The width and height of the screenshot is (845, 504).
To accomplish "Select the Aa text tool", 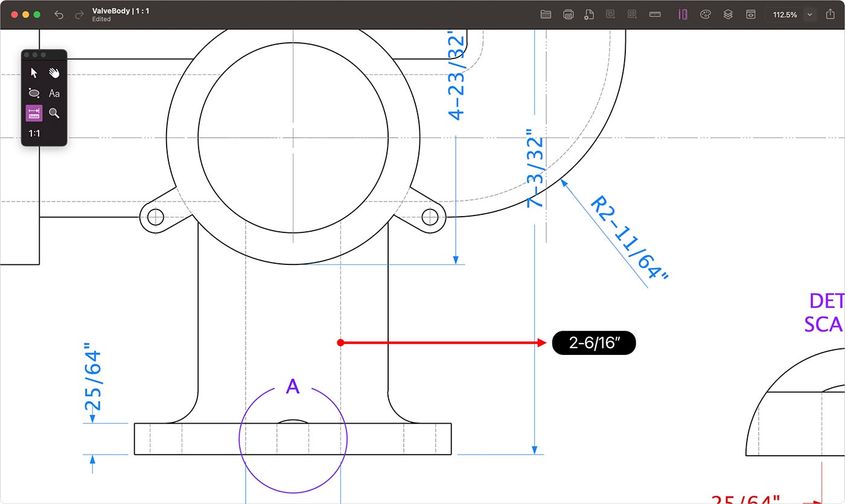I will [x=54, y=93].
